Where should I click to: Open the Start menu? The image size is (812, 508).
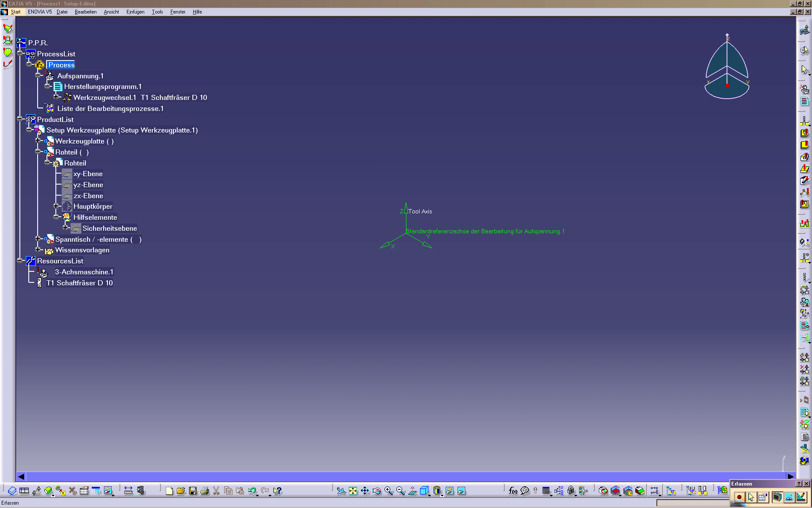[x=16, y=12]
